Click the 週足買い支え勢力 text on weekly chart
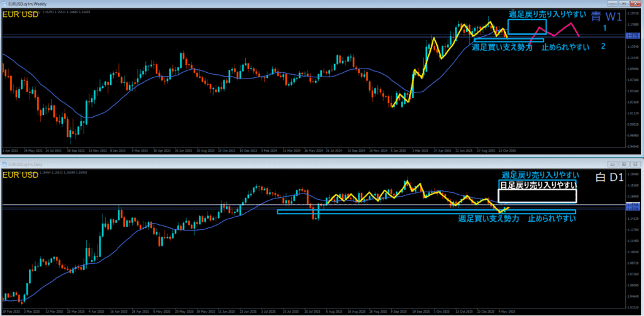Image resolution: width=644 pixels, height=316 pixels. [501, 47]
